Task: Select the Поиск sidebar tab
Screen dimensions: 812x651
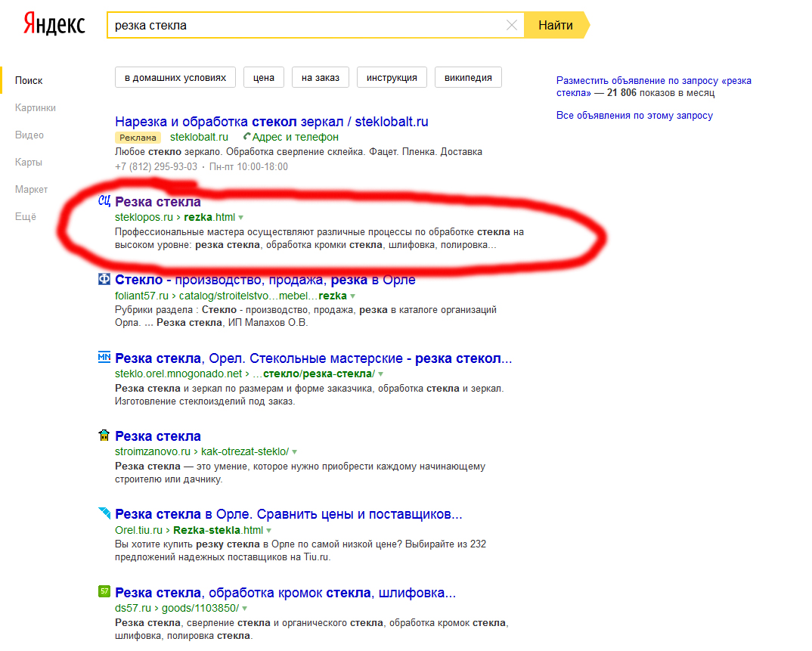Action: (29, 80)
